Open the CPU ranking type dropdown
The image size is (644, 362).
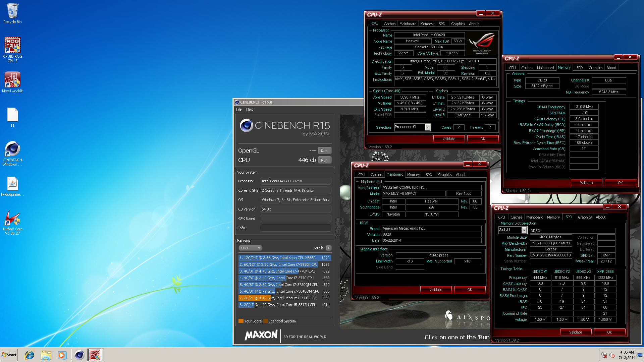click(x=250, y=248)
